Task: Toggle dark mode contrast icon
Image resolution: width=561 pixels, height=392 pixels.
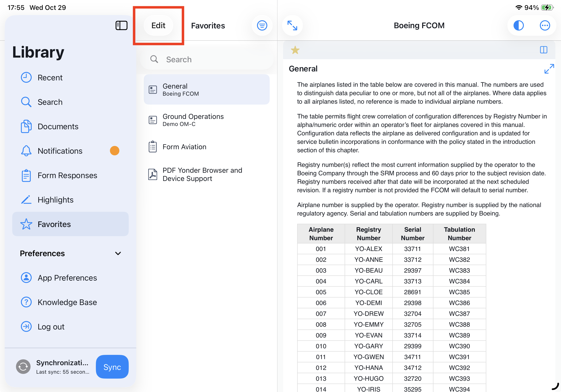Action: point(518,25)
